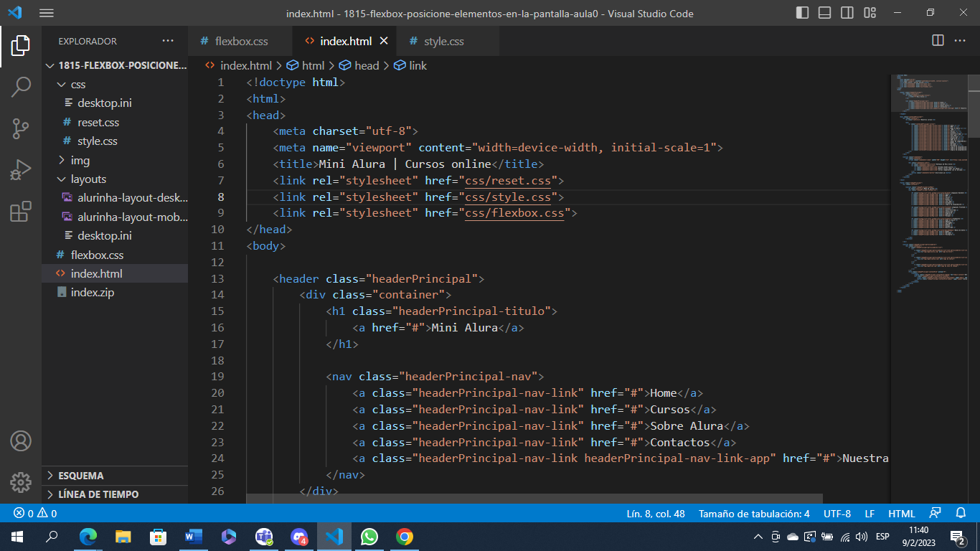This screenshot has width=980, height=551.
Task: Collapse the css folder
Action: coord(115,84)
